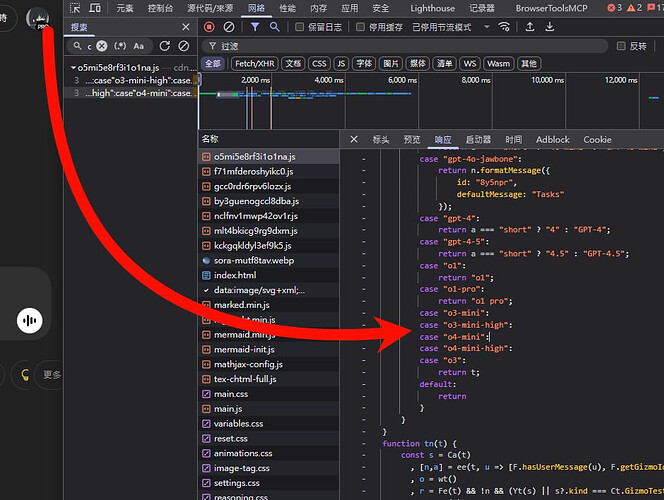This screenshot has height=500, width=664.
Task: Toggle the network filter funnel icon
Action: point(255,27)
